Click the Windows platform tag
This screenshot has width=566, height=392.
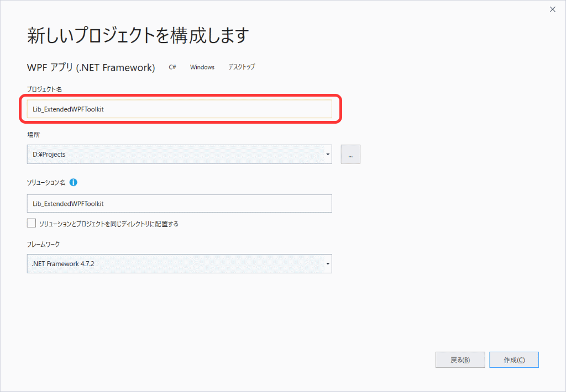click(202, 67)
